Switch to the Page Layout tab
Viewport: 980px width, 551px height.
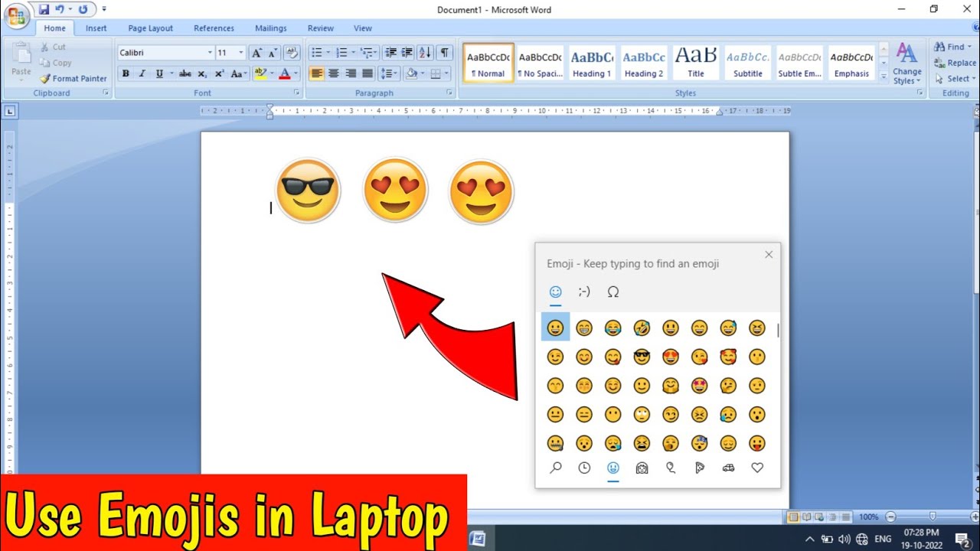(x=150, y=28)
